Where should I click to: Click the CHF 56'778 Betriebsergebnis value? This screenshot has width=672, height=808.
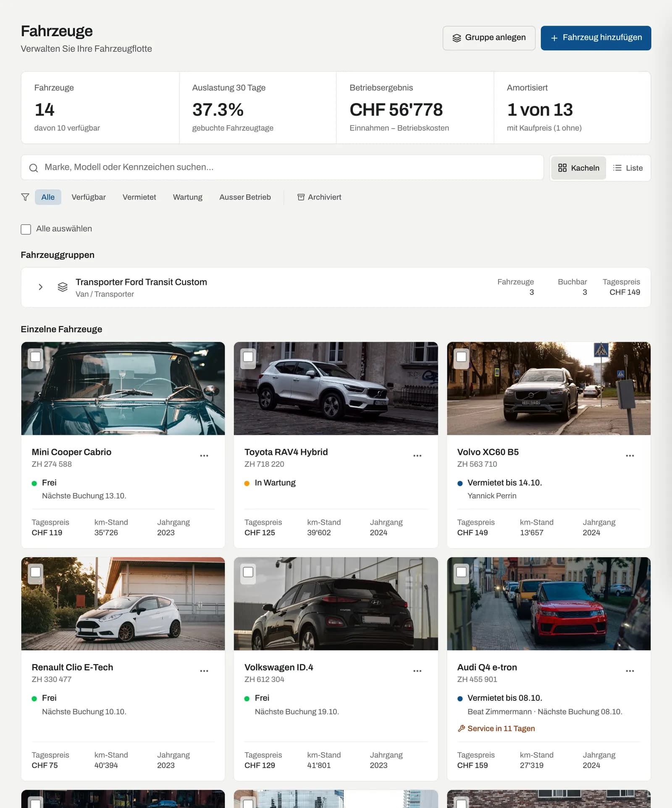pyautogui.click(x=396, y=110)
